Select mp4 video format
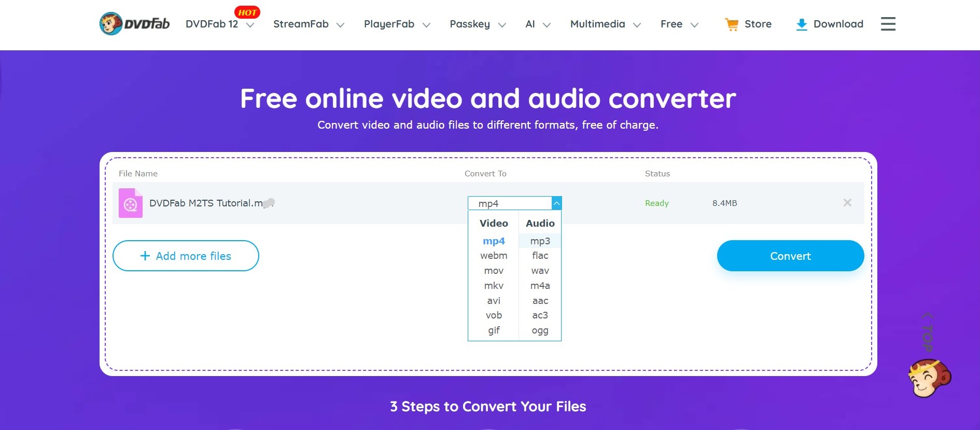Image resolution: width=980 pixels, height=430 pixels. (494, 241)
